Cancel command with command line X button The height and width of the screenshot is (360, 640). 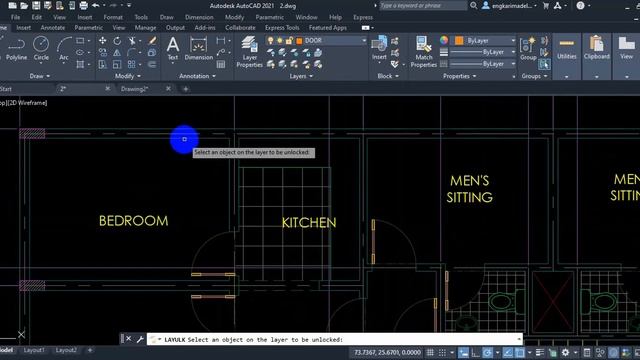pos(129,339)
